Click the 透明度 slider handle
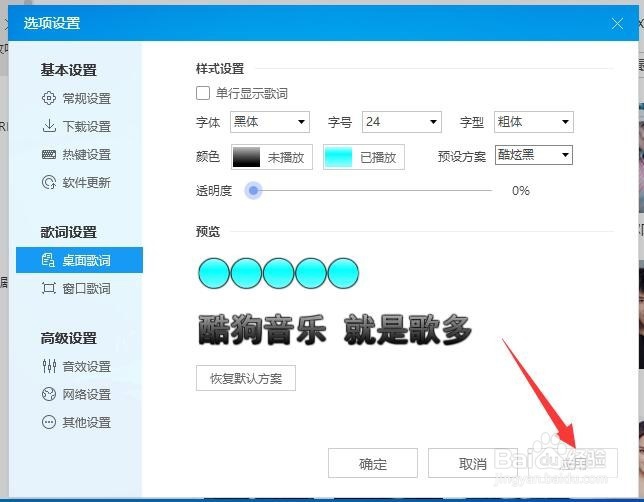 253,191
